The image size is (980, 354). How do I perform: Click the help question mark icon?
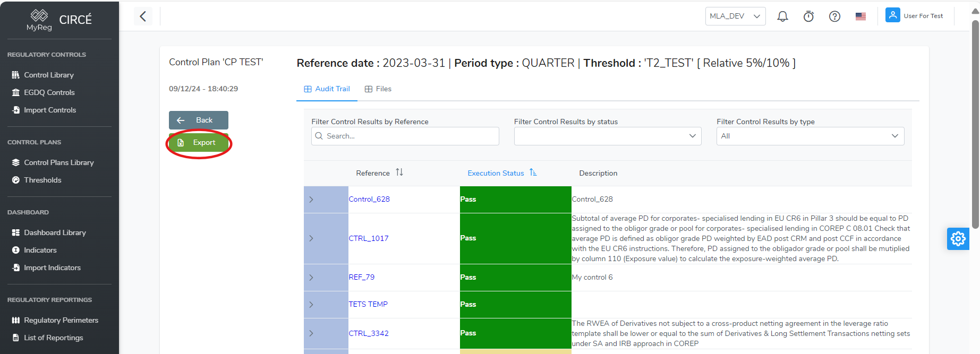coord(834,16)
